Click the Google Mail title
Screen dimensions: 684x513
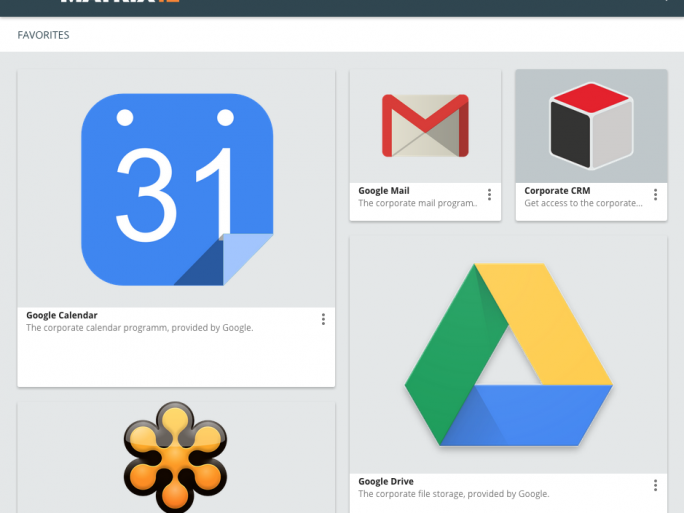[x=384, y=191]
